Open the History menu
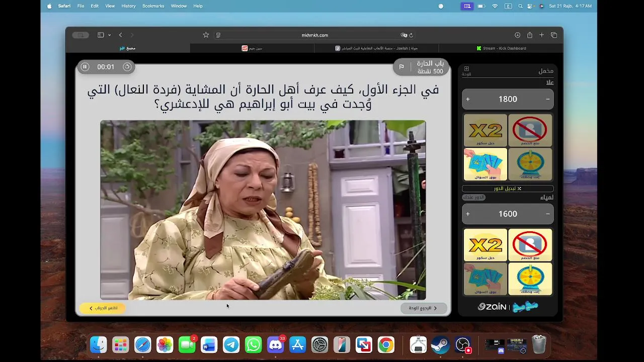The height and width of the screenshot is (362, 644). click(x=128, y=6)
